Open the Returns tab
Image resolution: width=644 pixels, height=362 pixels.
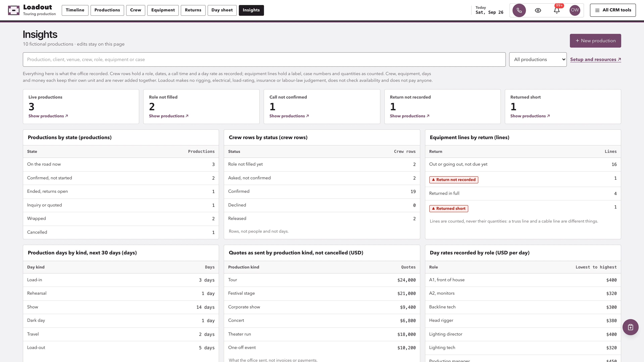click(x=193, y=10)
